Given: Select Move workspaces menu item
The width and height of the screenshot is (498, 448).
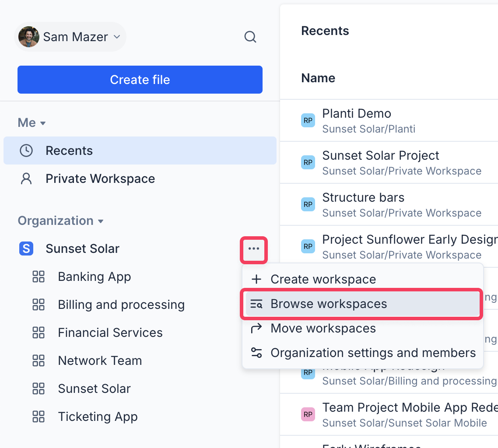Looking at the screenshot, I should 323,329.
